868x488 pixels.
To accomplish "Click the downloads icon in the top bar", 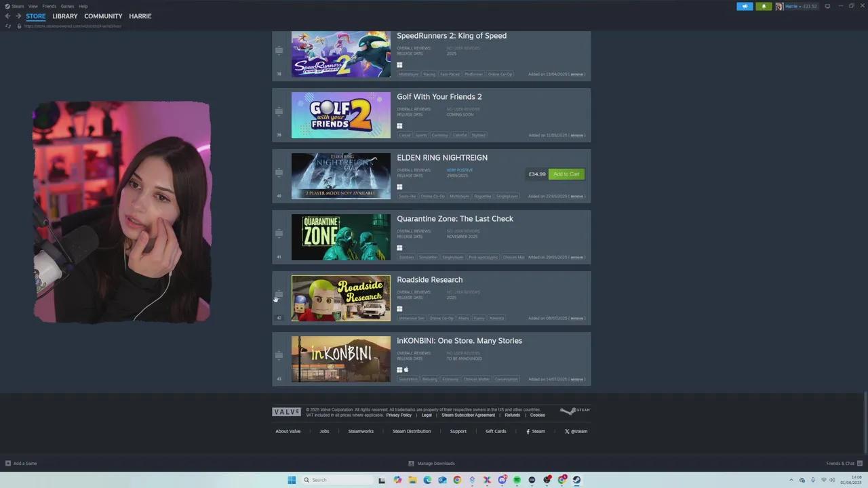I will [x=745, y=6].
